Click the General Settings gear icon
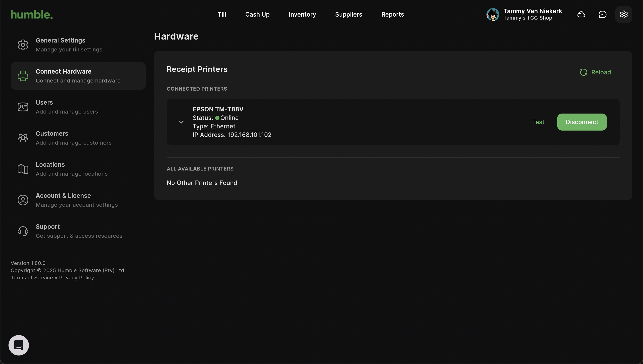Viewport: 643px width, 364px height. 23,45
